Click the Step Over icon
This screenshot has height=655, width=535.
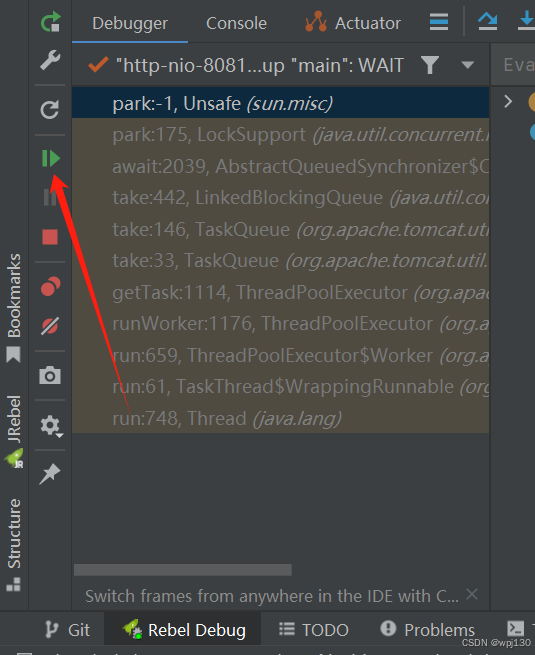tap(487, 21)
